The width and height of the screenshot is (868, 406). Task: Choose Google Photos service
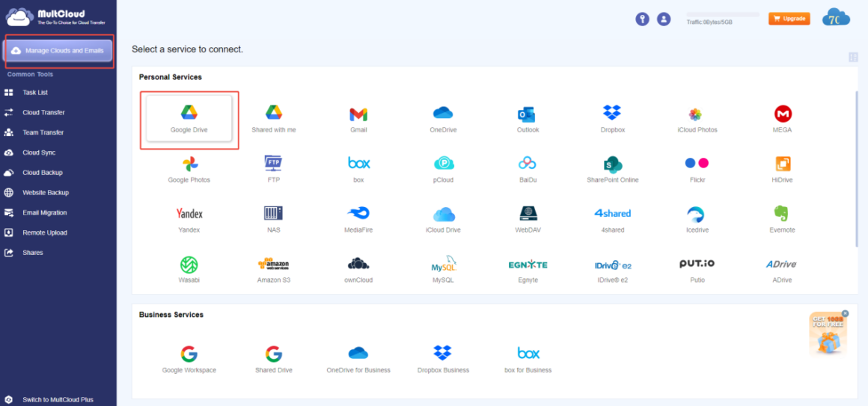pyautogui.click(x=189, y=169)
